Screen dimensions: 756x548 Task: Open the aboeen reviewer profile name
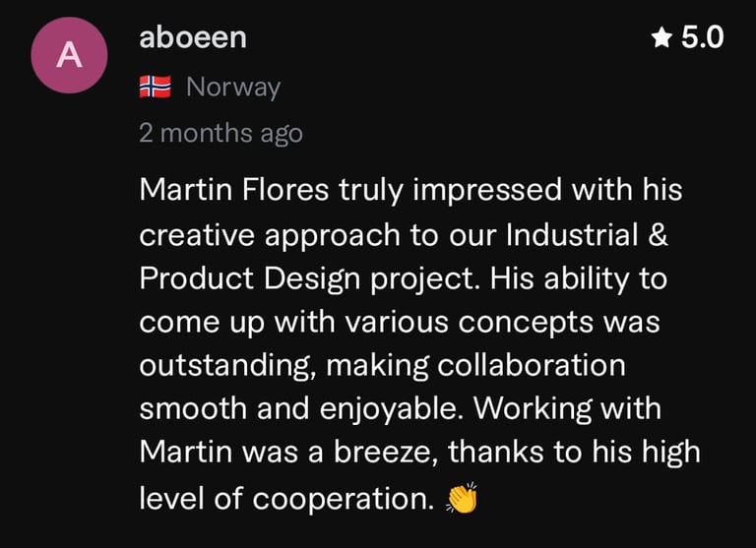coord(193,37)
